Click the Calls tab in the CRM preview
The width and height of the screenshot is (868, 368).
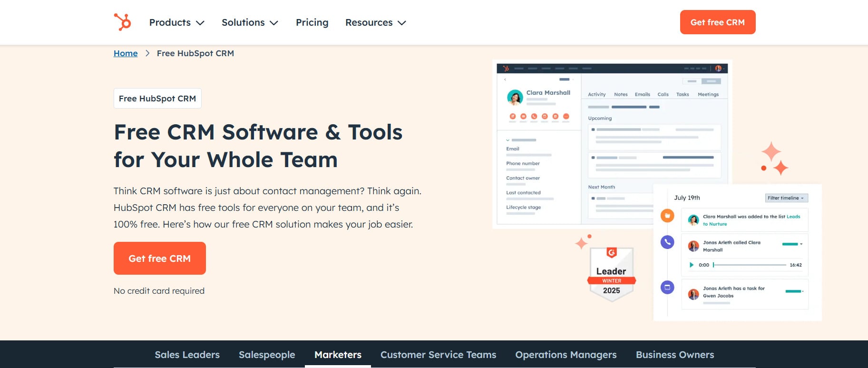[x=663, y=94]
